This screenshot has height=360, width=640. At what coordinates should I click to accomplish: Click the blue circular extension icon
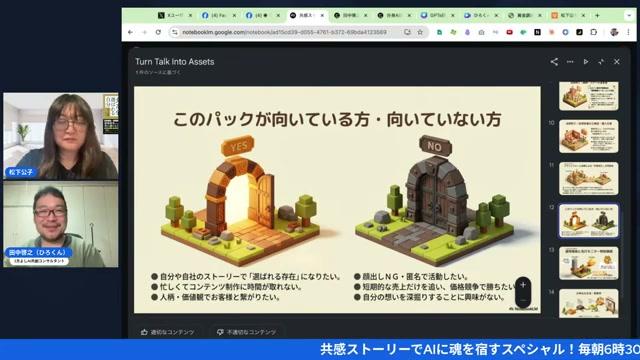[x=565, y=32]
